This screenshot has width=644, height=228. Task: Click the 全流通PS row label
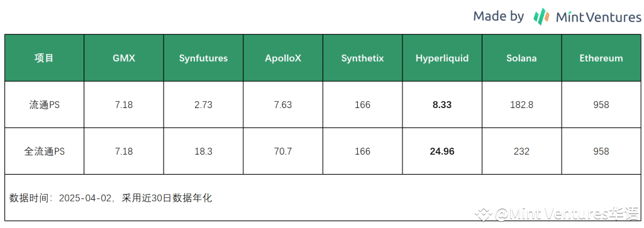[x=45, y=151]
